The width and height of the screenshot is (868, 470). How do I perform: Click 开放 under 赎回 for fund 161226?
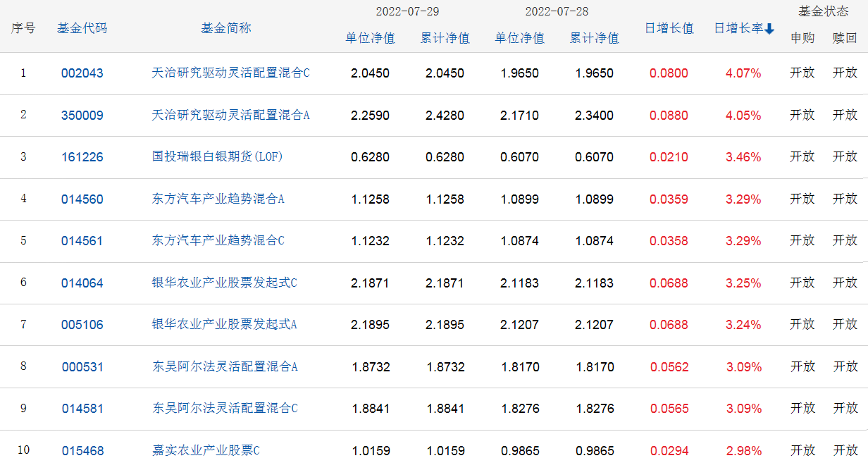(x=845, y=157)
